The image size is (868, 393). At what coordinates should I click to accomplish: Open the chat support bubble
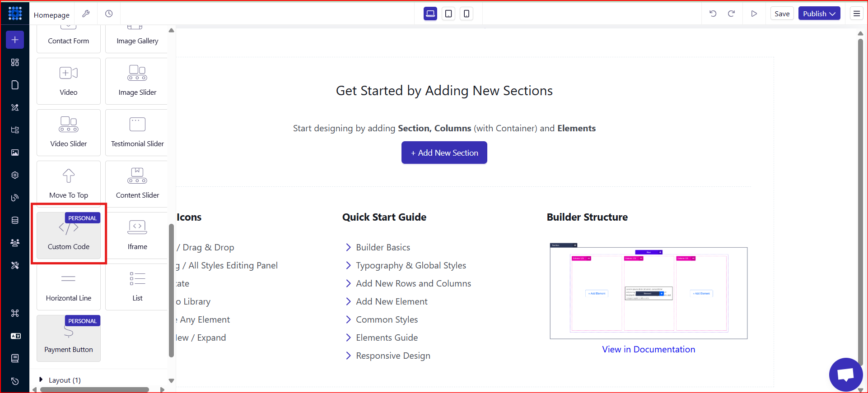[846, 375]
